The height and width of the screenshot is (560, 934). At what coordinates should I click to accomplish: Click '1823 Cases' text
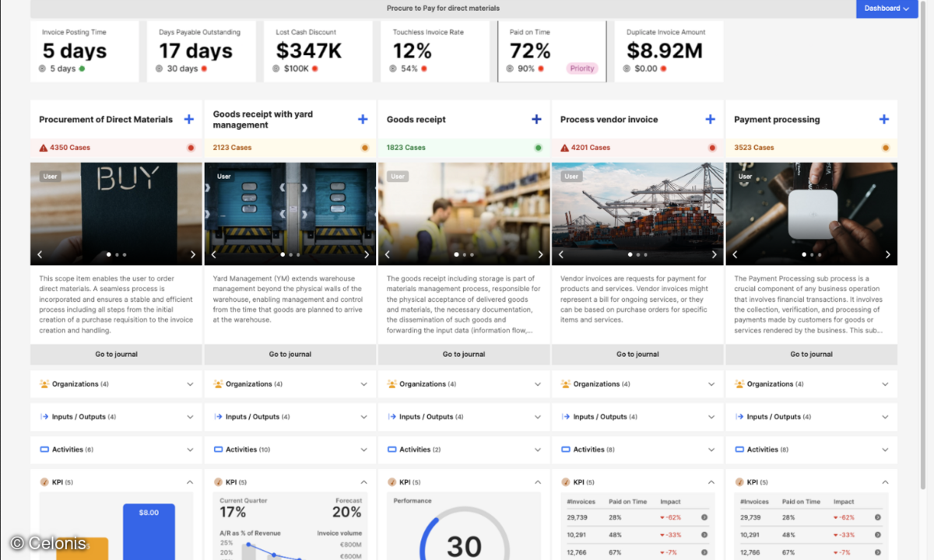point(406,148)
